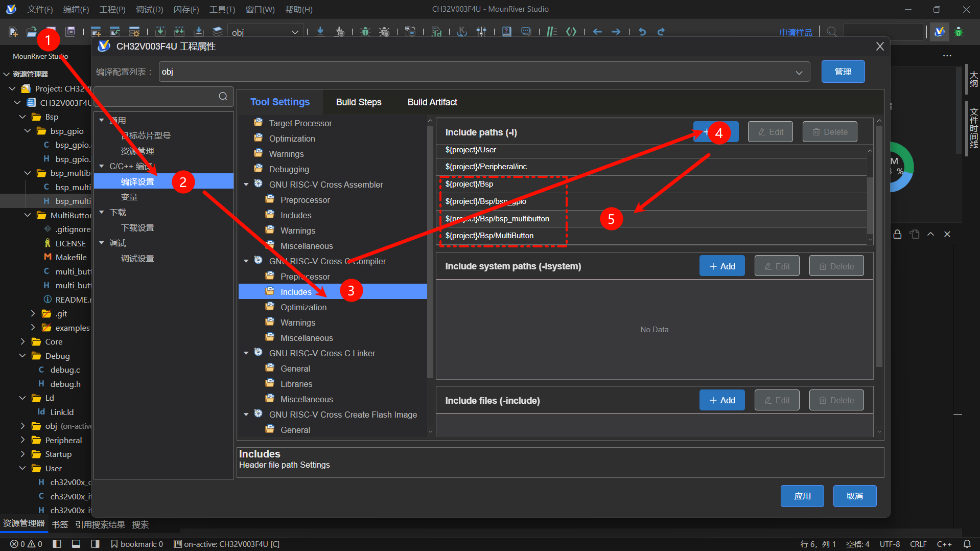980x551 pixels.
Task: Click the help book icon
Action: click(506, 32)
